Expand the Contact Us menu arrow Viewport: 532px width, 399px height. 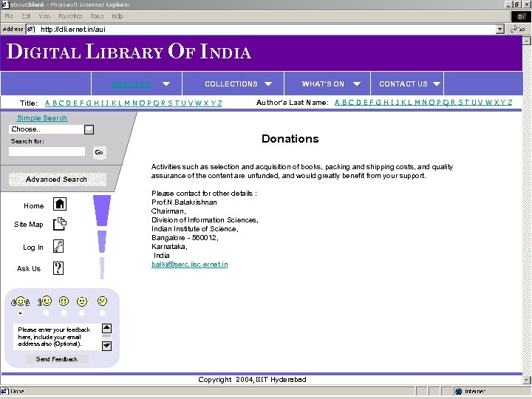437,83
